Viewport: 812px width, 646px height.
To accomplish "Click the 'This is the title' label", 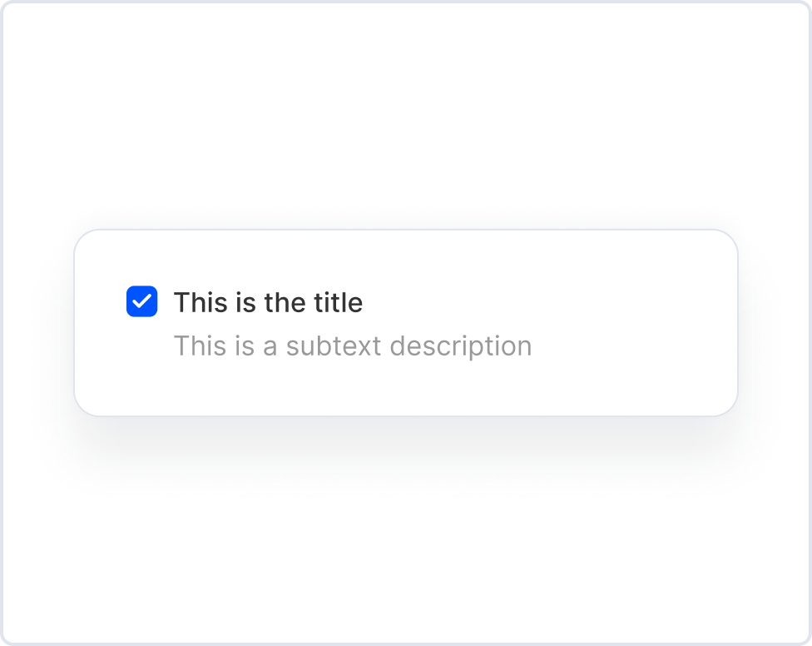I will click(x=267, y=302).
